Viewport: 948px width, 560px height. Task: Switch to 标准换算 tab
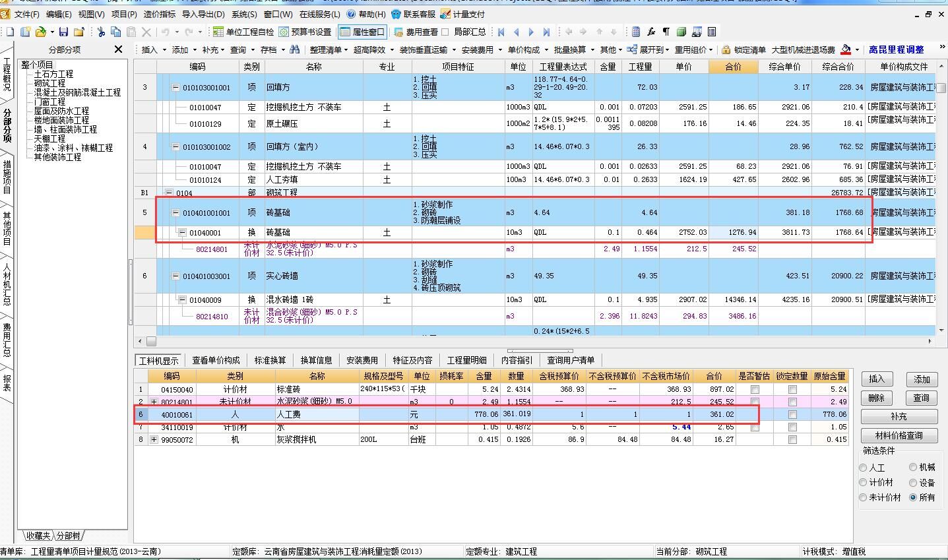[270, 360]
